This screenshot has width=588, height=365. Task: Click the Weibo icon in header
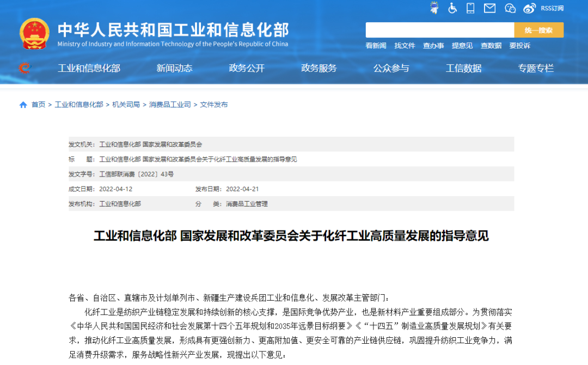point(530,8)
